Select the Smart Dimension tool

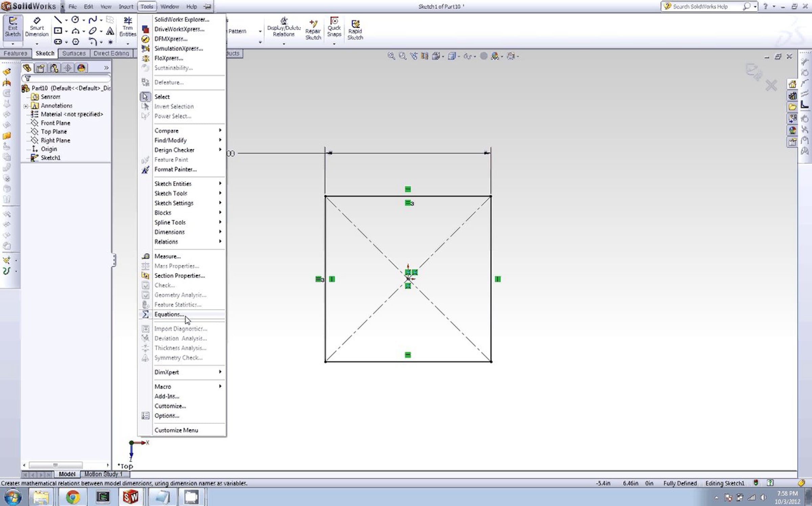click(37, 27)
